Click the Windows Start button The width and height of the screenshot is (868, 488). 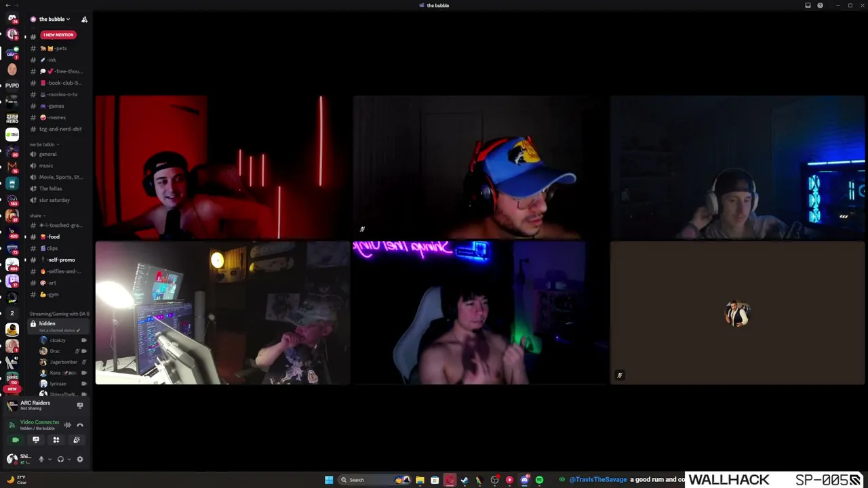click(x=329, y=480)
